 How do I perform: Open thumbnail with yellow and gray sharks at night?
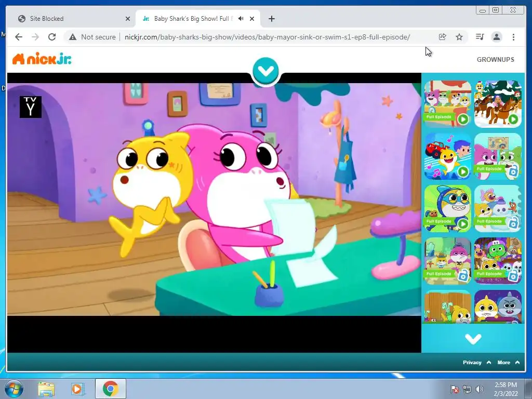pos(498,307)
